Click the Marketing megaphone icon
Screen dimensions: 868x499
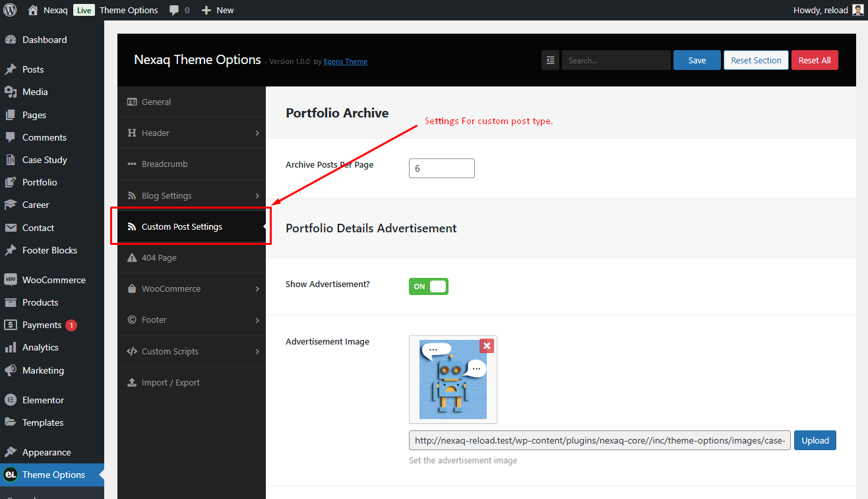11,370
